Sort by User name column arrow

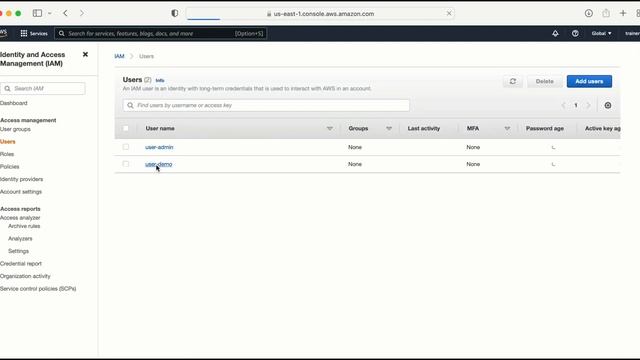click(329, 129)
